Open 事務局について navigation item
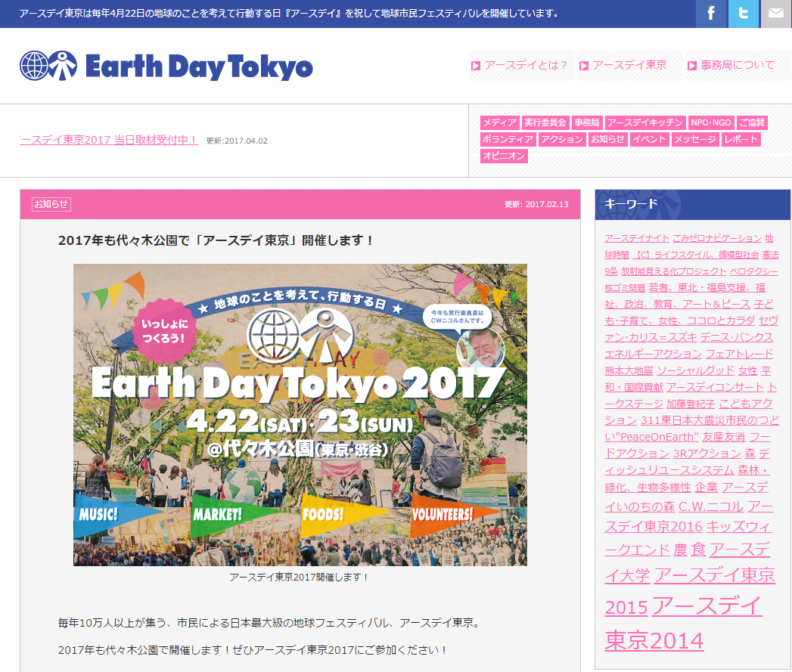The width and height of the screenshot is (792, 672). (738, 65)
